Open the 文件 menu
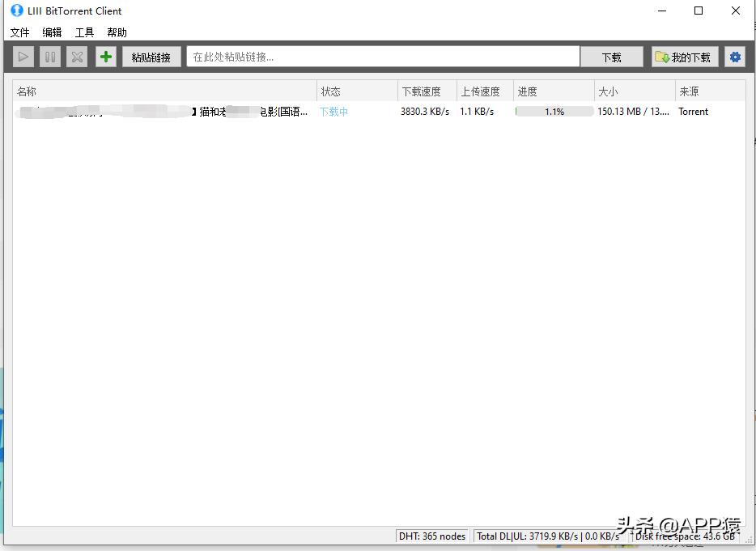The width and height of the screenshot is (756, 551). (19, 32)
